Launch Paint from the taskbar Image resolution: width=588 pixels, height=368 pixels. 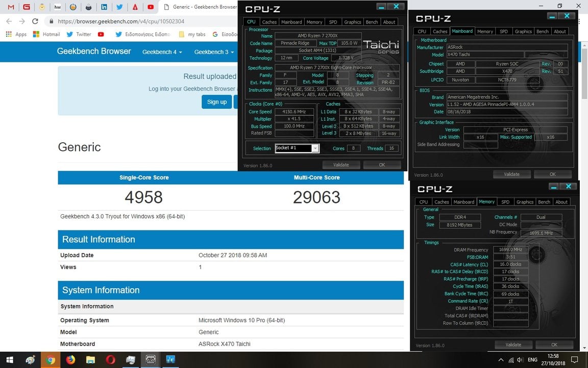pos(31,360)
